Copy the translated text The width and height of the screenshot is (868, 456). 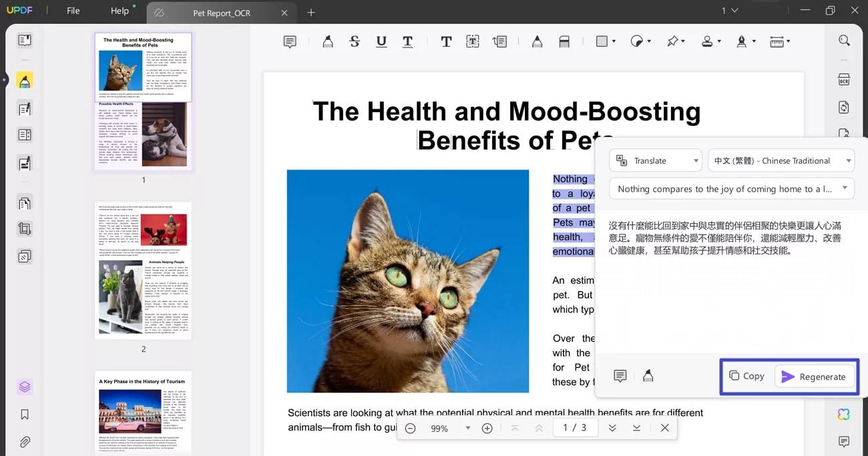coord(747,377)
